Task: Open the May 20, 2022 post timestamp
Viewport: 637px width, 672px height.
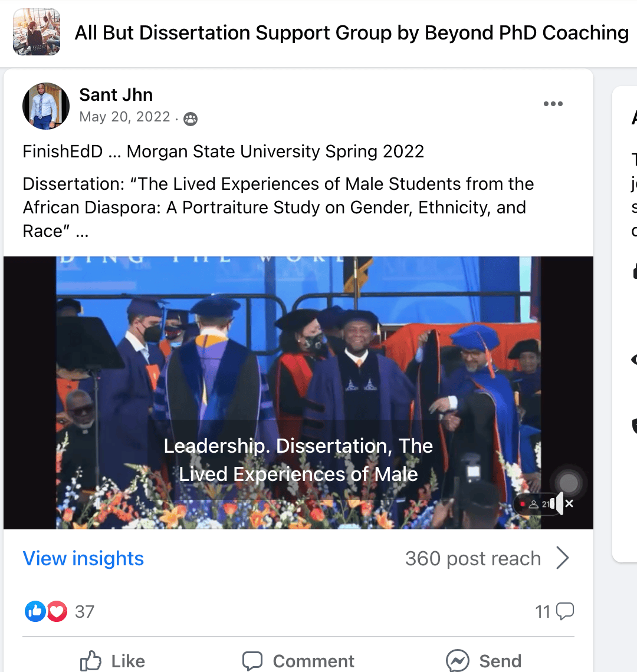Action: [x=124, y=117]
